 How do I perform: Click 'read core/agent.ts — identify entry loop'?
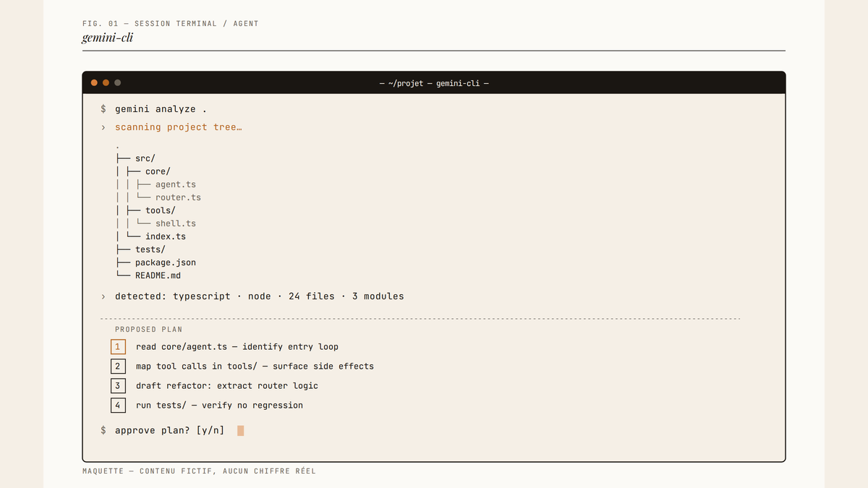pos(237,347)
